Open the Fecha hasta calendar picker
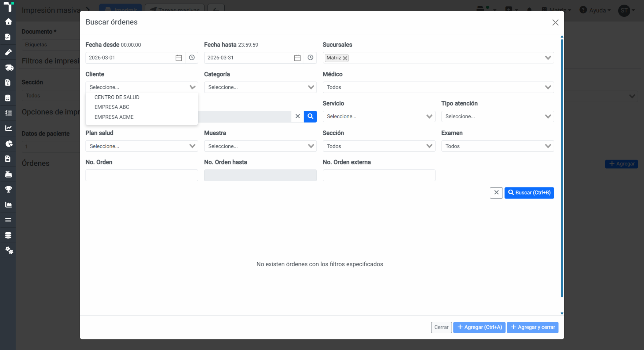Screen dimensions: 644x350 297,58
